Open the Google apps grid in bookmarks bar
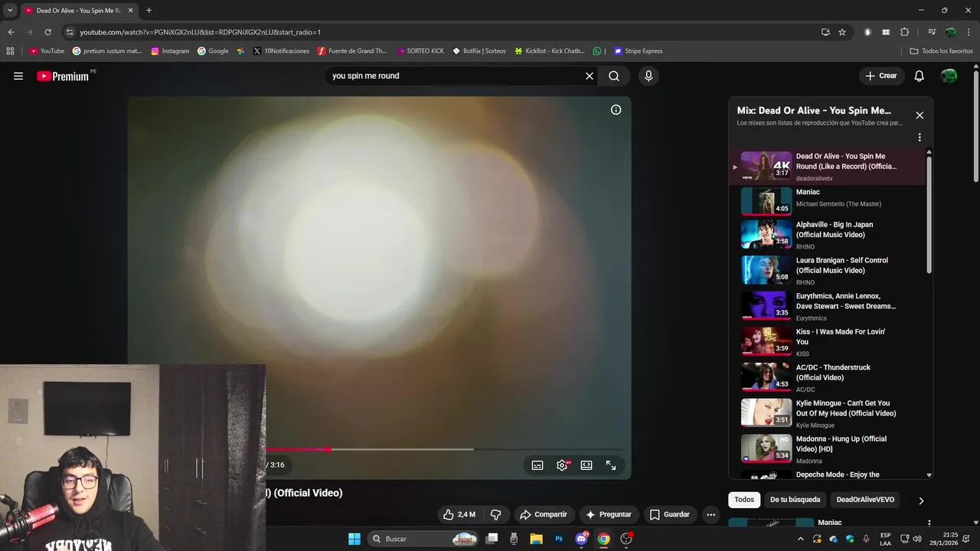980x551 pixels. 10,51
